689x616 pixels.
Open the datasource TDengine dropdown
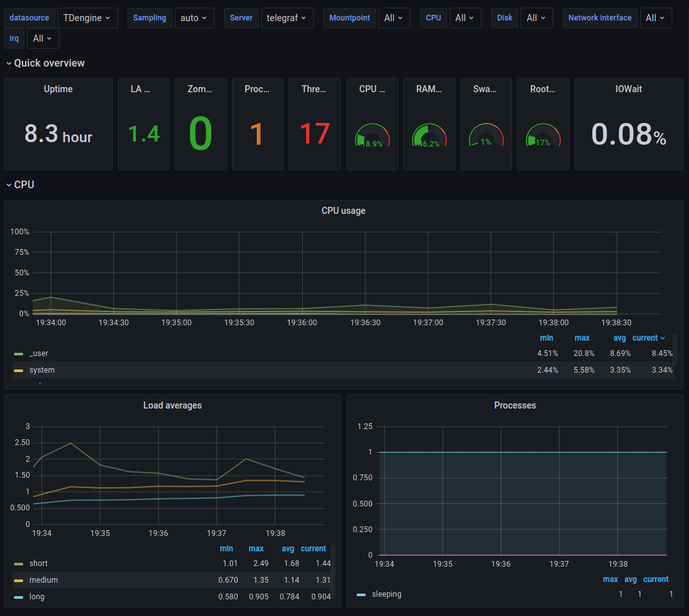88,18
